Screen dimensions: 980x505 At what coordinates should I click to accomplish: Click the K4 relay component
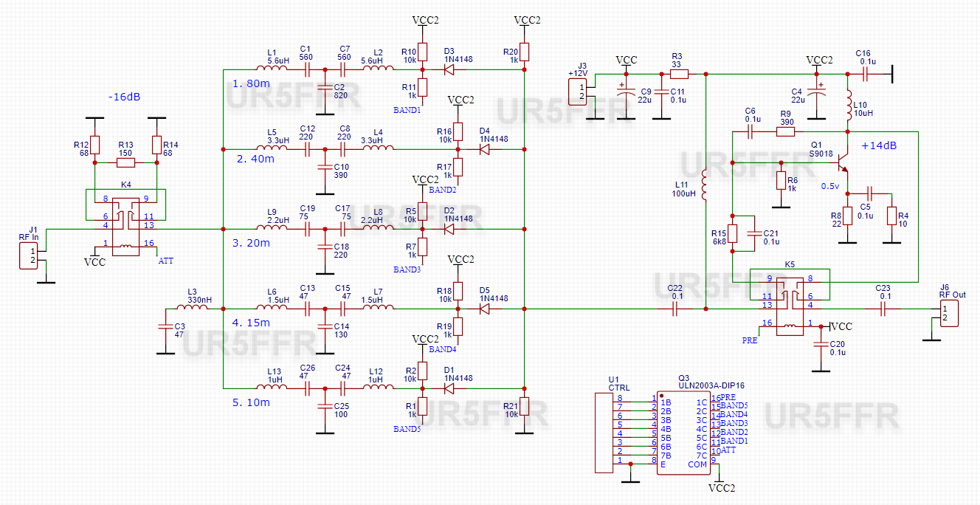click(126, 221)
